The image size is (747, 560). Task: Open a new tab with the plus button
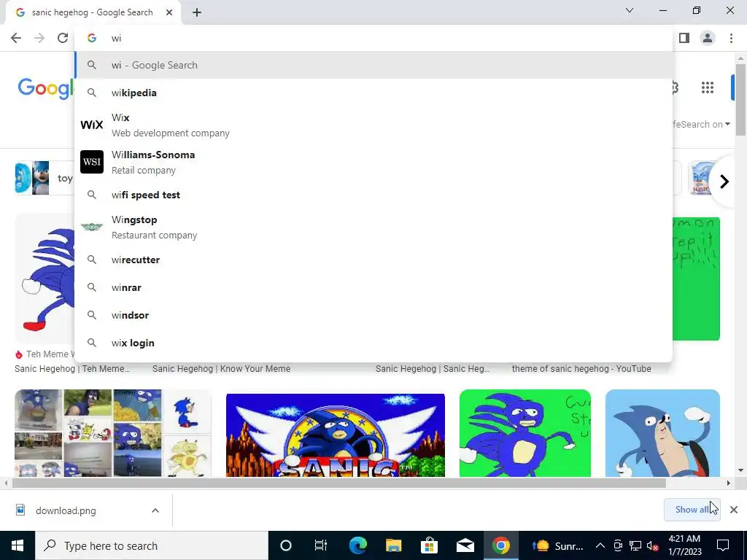coord(197,12)
